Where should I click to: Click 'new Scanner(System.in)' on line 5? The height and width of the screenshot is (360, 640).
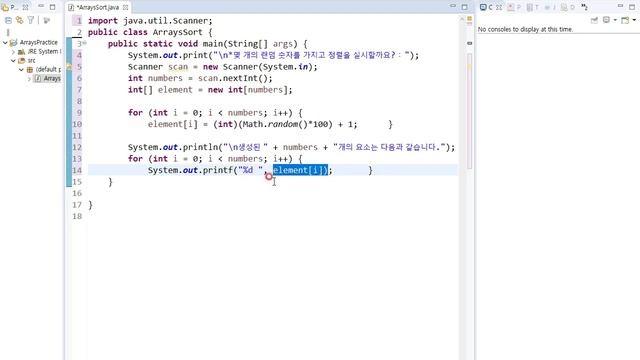[x=258, y=67]
